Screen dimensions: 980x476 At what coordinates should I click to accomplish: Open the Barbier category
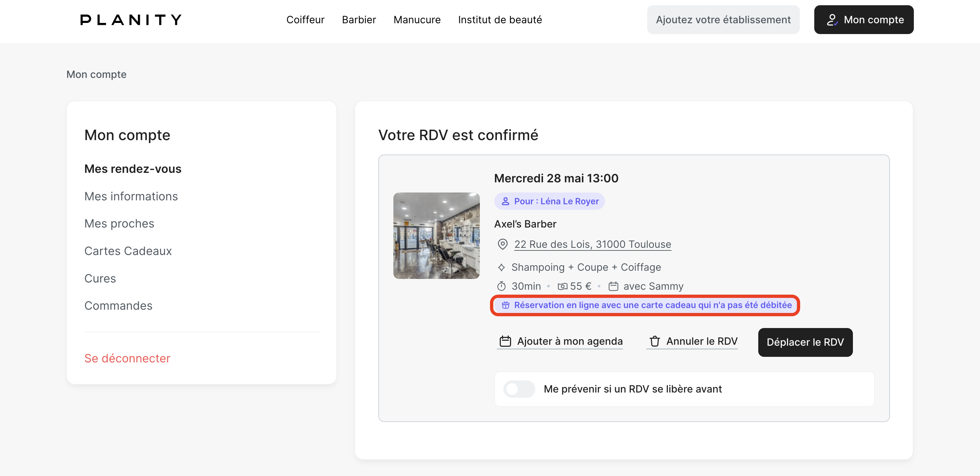[359, 20]
